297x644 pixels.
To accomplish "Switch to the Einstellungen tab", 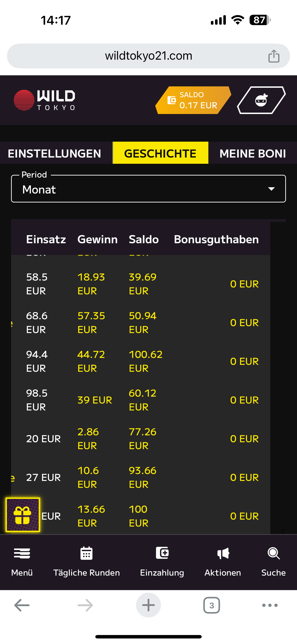I will tap(55, 153).
